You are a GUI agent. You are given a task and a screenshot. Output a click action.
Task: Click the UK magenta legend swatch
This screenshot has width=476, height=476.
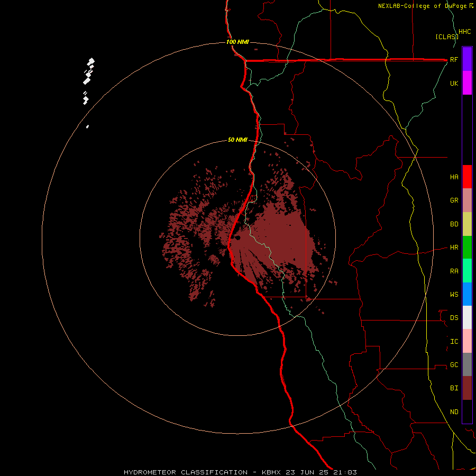467,83
